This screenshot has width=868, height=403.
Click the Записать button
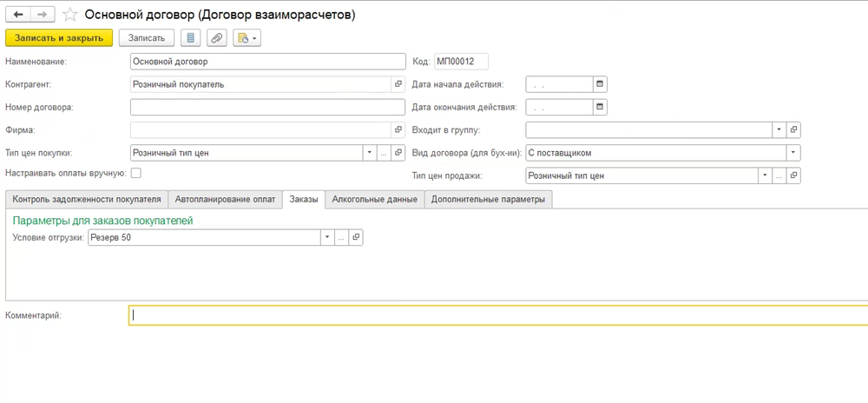tap(146, 38)
